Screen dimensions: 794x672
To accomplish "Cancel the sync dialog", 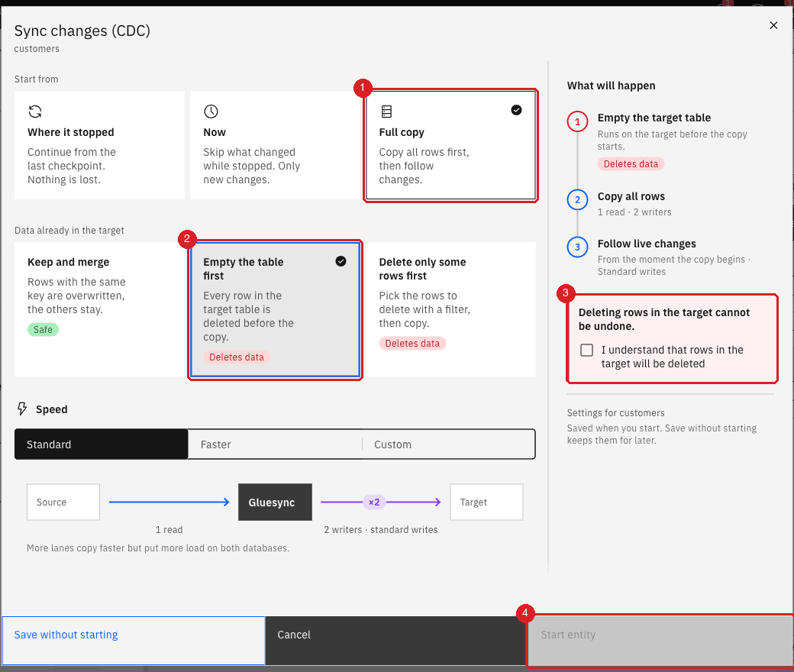I will 395,641.
